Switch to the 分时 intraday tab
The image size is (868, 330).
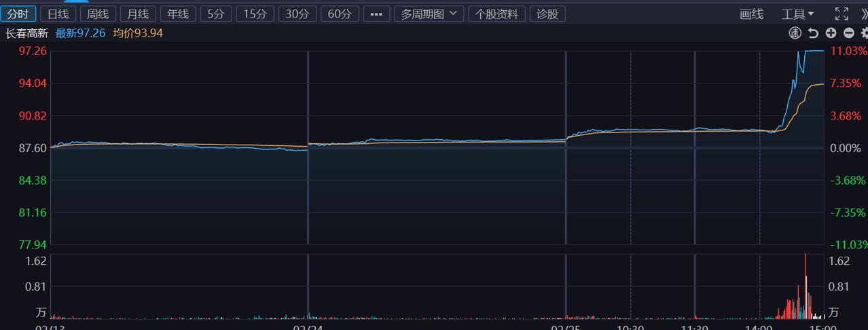click(x=18, y=14)
